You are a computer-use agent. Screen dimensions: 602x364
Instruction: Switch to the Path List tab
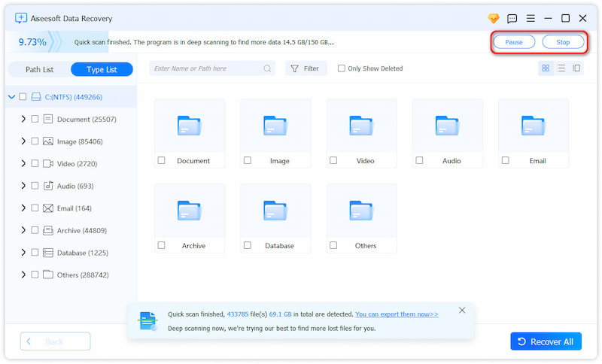tap(39, 69)
